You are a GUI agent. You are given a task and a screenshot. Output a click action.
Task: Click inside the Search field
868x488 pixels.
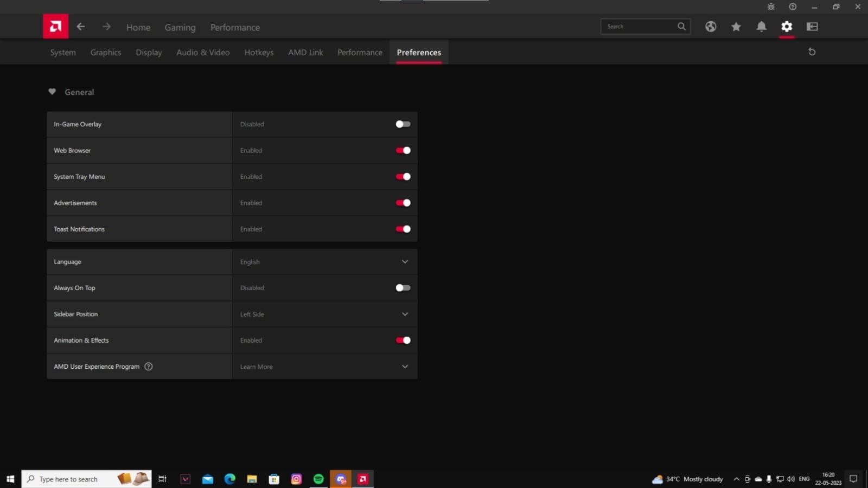640,26
